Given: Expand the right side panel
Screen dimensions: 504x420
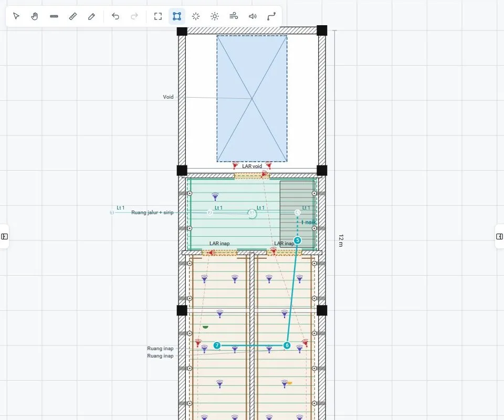Looking at the screenshot, I should click(499, 236).
